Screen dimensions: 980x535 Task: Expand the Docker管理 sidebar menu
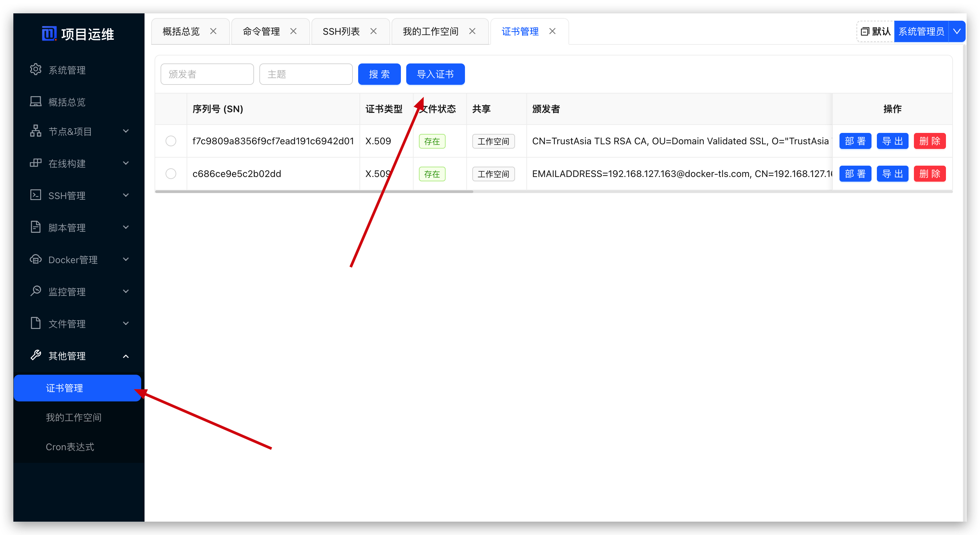[x=126, y=259]
